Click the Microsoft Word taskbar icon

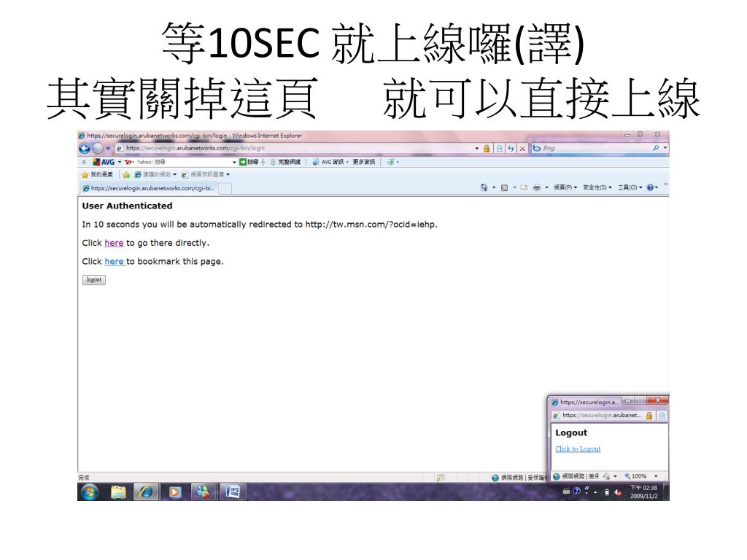click(233, 492)
